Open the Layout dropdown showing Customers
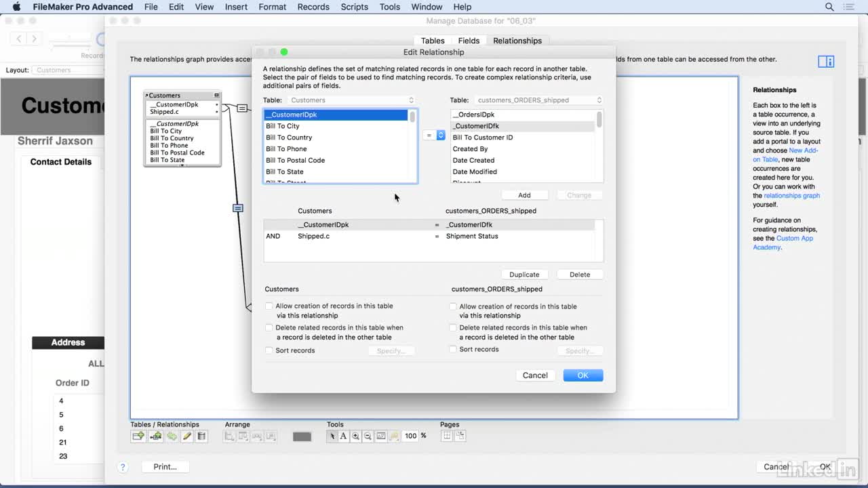 point(68,70)
